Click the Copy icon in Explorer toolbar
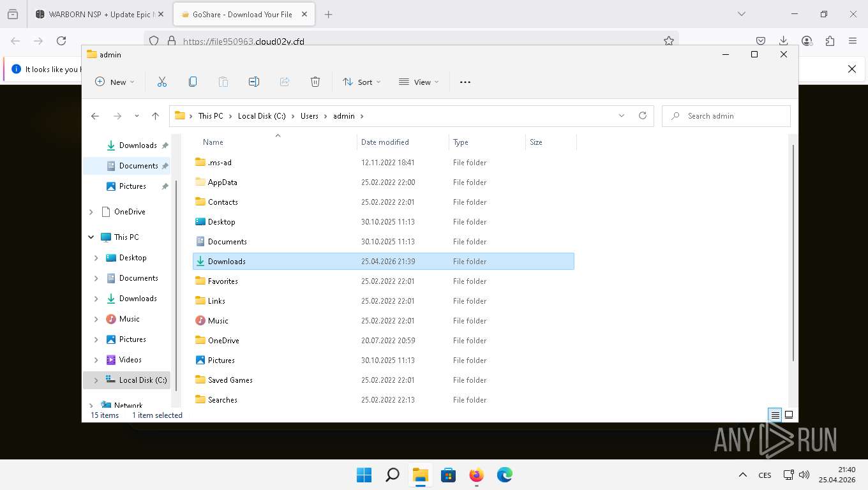 [193, 82]
